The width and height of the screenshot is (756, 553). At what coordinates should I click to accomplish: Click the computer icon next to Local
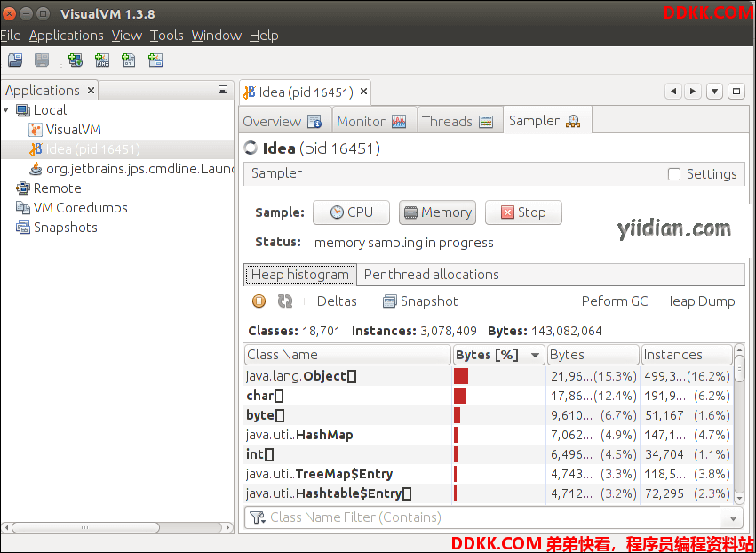point(23,110)
